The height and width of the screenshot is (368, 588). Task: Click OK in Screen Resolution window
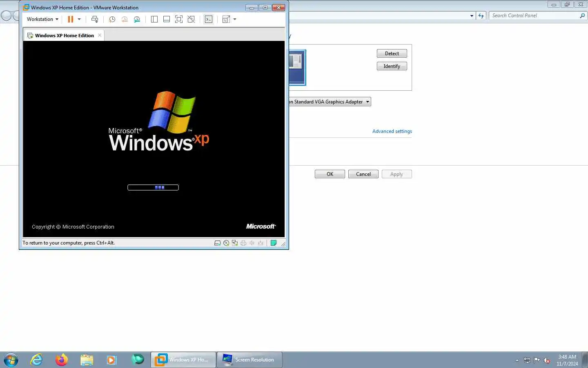tap(330, 174)
